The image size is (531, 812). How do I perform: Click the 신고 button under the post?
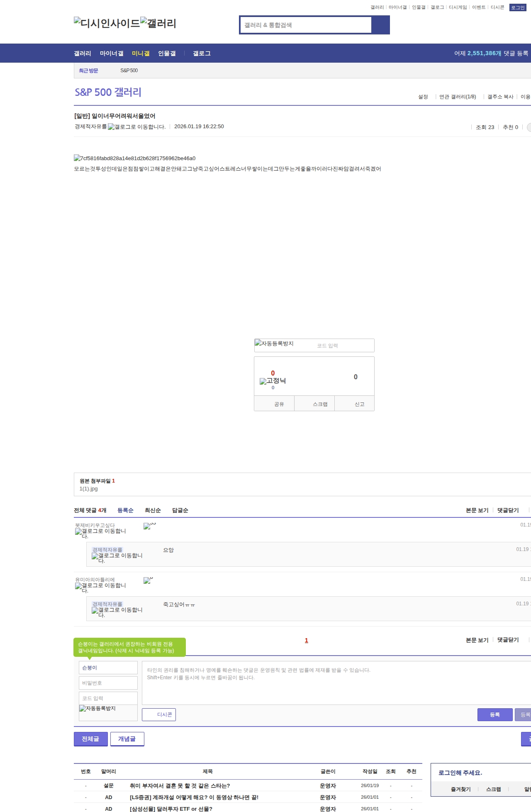[x=359, y=404]
